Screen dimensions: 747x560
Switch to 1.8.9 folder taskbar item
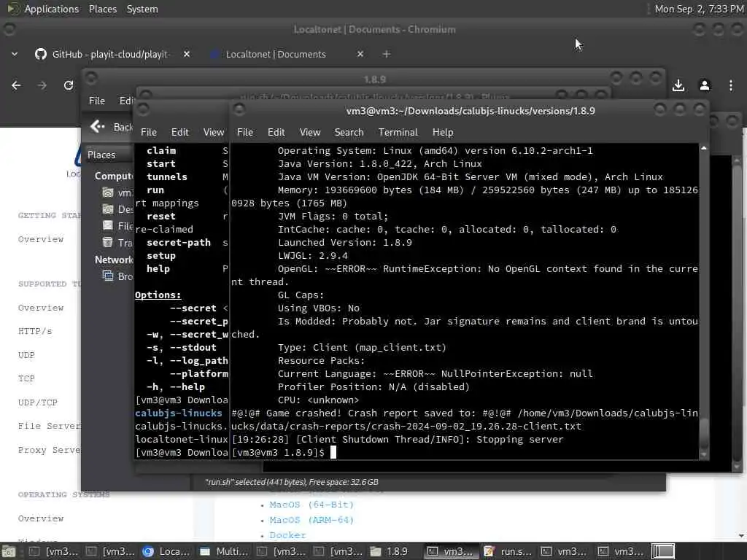tap(394, 551)
